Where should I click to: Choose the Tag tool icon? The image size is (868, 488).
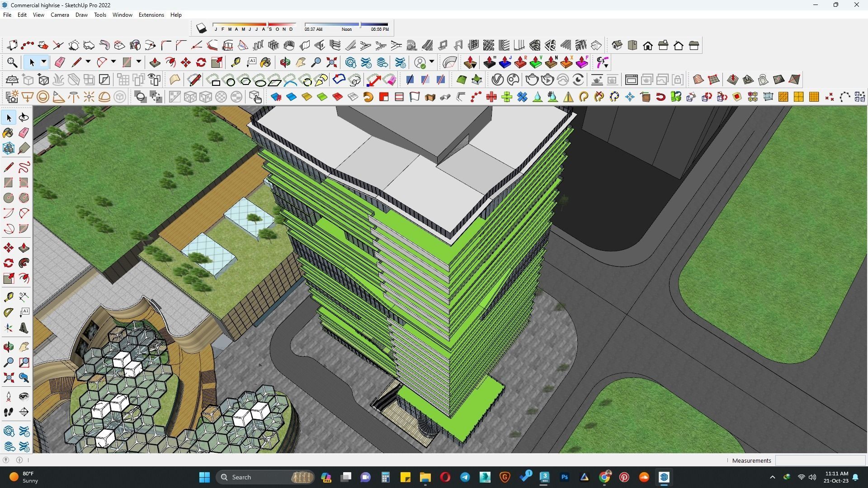pos(24,148)
